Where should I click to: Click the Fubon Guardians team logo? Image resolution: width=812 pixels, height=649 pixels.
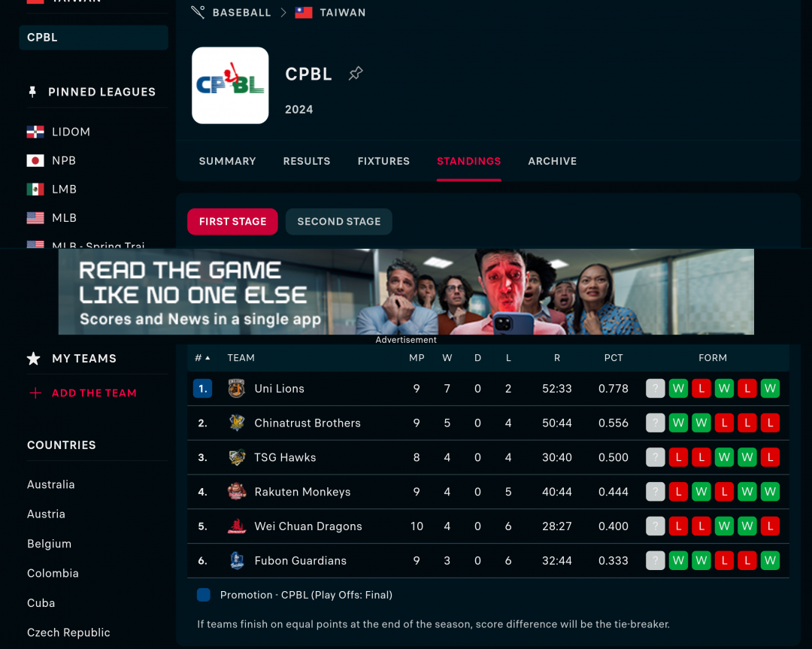[x=237, y=560]
